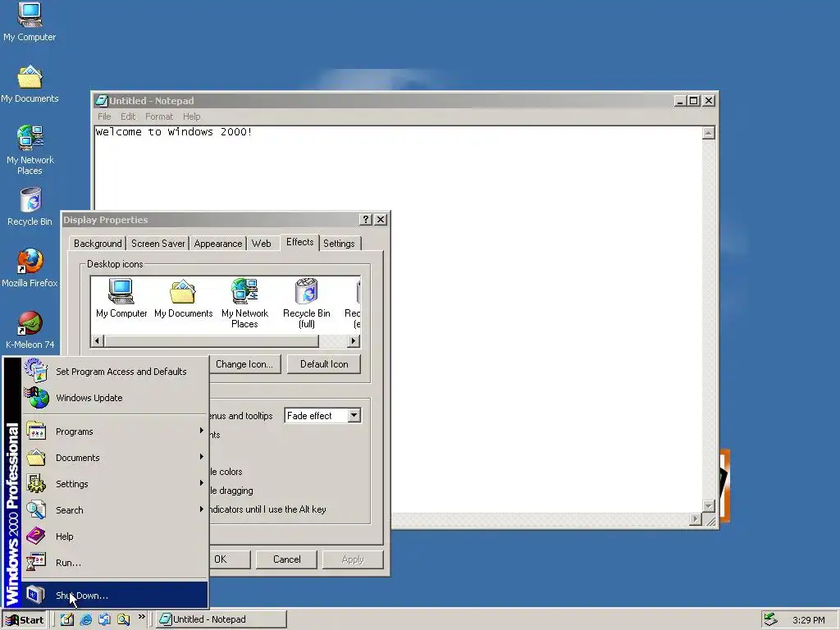This screenshot has width=840, height=630.
Task: Select Recycle Bin (full) in Desktop icons list
Action: pos(307,304)
